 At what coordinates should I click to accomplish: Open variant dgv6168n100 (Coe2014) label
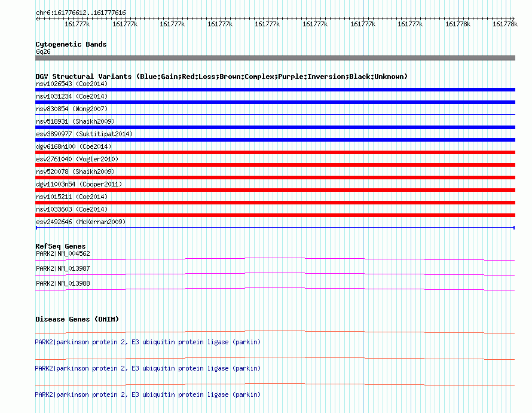pos(74,146)
